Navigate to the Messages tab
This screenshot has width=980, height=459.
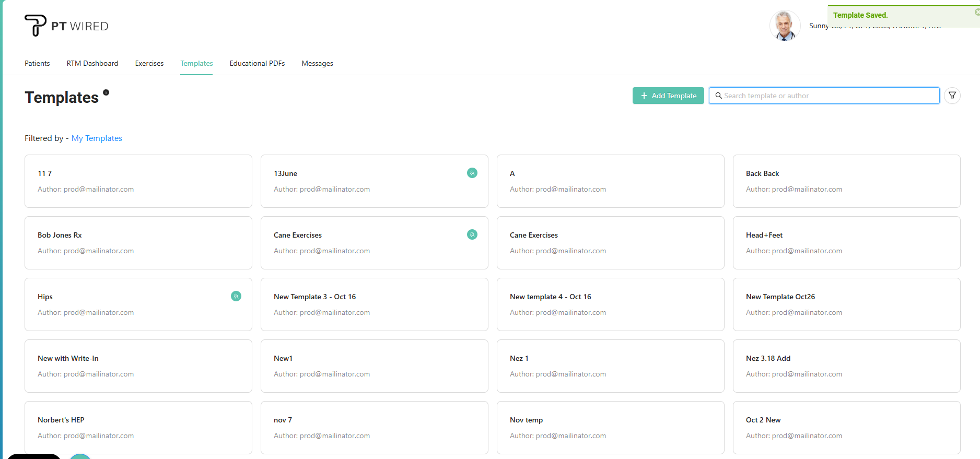point(317,63)
